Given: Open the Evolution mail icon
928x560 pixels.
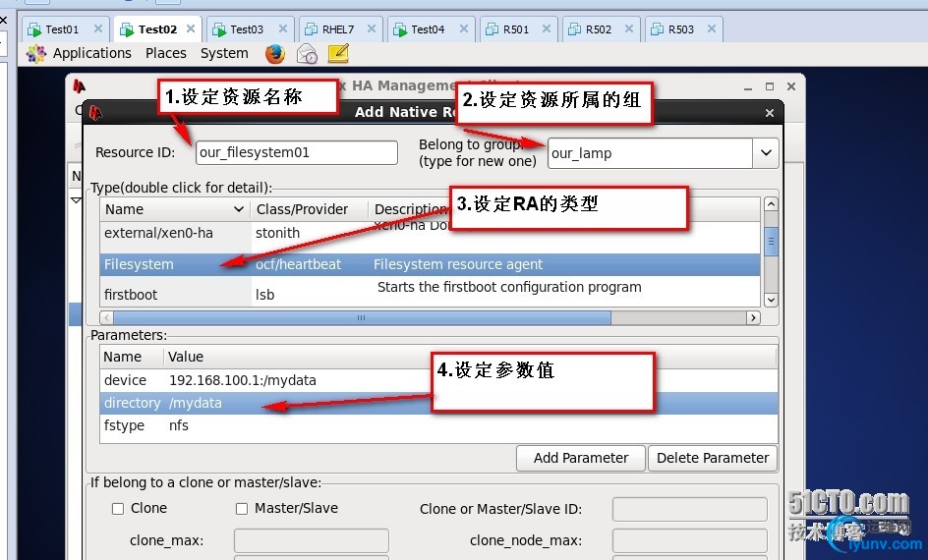Looking at the screenshot, I should [307, 54].
